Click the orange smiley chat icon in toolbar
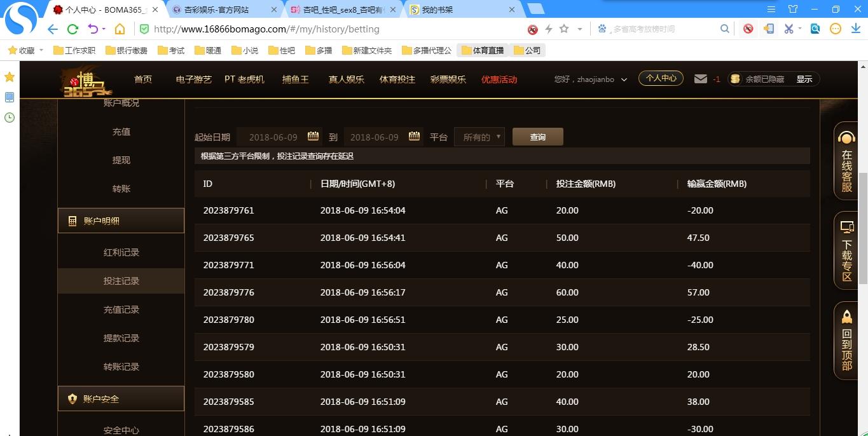The image size is (868, 436). coord(836,29)
